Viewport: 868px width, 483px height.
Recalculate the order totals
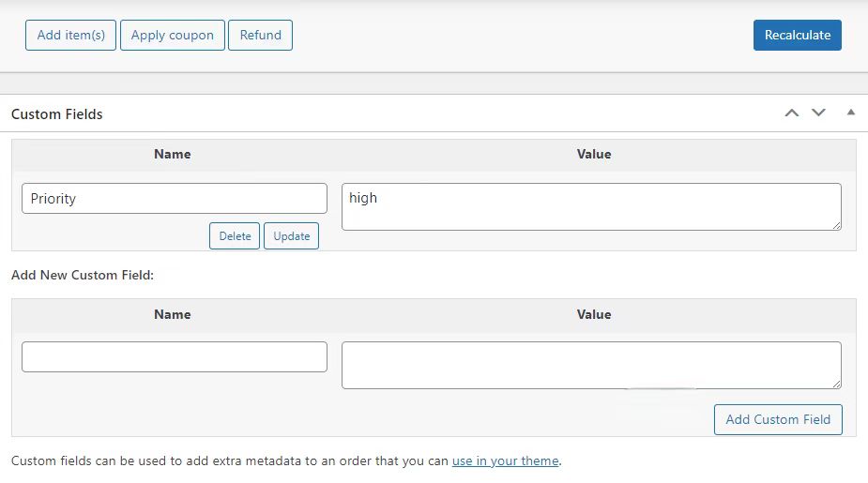(797, 36)
